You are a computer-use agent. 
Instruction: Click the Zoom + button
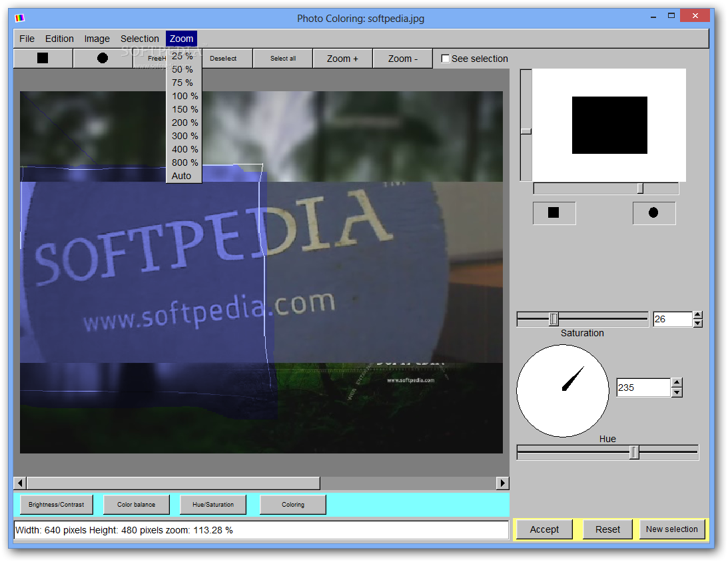[342, 59]
